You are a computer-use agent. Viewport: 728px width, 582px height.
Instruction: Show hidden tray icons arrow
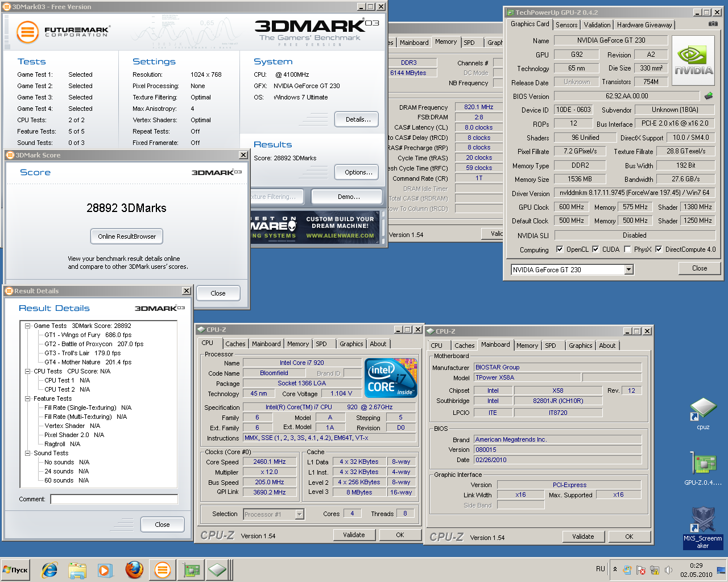coord(615,569)
